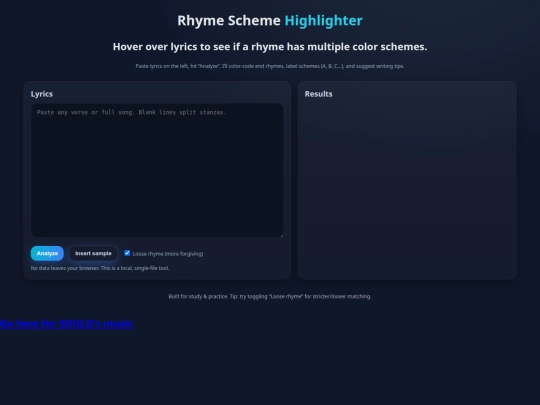Click the Analyze button

click(47, 253)
